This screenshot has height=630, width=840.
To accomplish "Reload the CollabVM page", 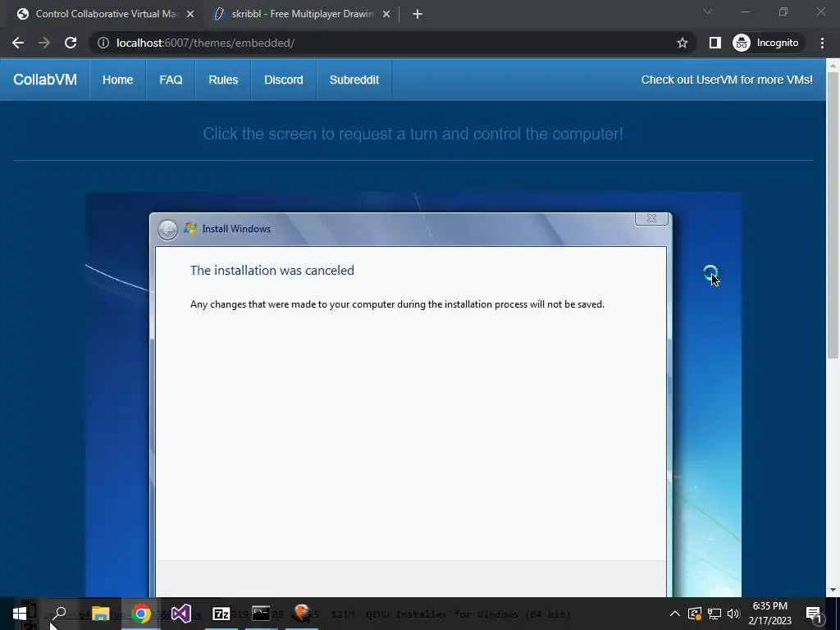I will coord(71,43).
